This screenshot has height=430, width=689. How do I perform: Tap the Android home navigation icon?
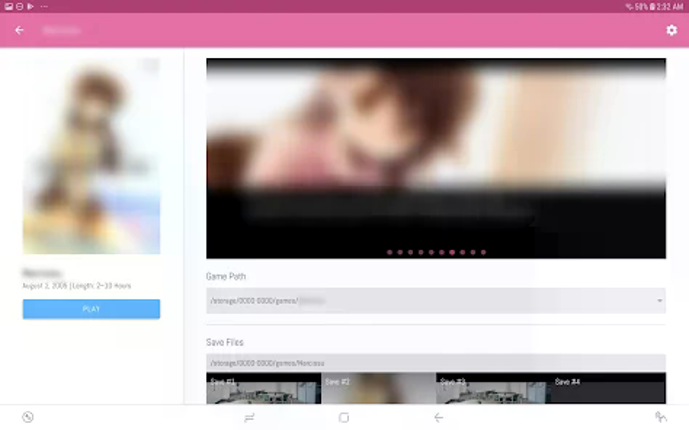(344, 417)
